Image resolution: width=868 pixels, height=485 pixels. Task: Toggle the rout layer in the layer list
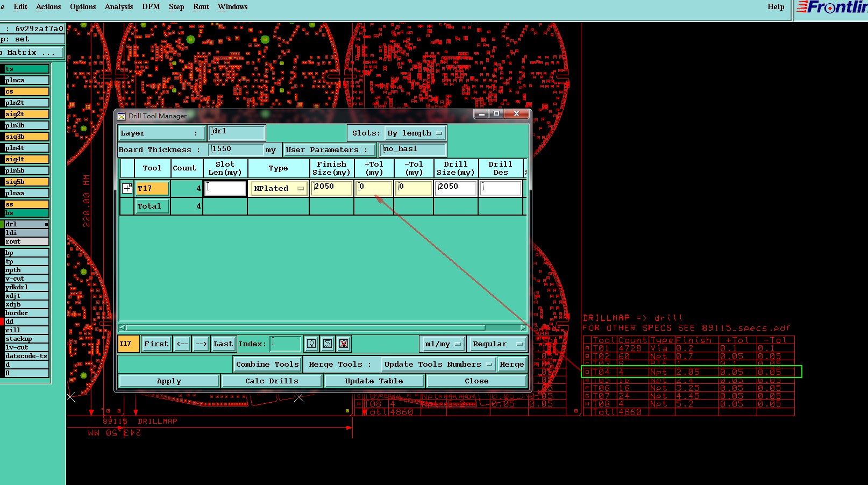(26, 241)
